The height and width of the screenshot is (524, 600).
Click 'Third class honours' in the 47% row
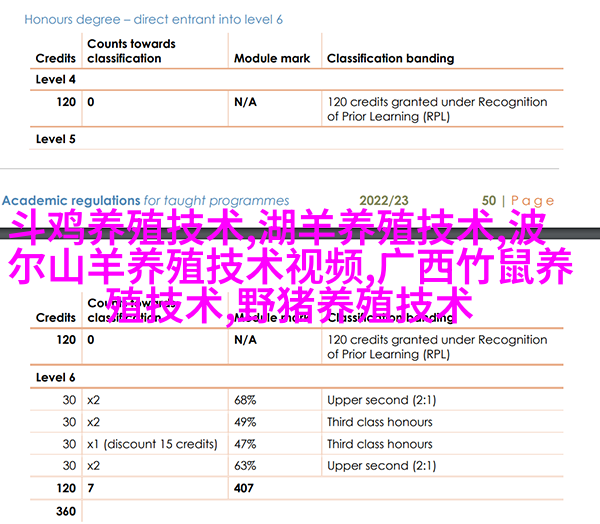tap(380, 444)
